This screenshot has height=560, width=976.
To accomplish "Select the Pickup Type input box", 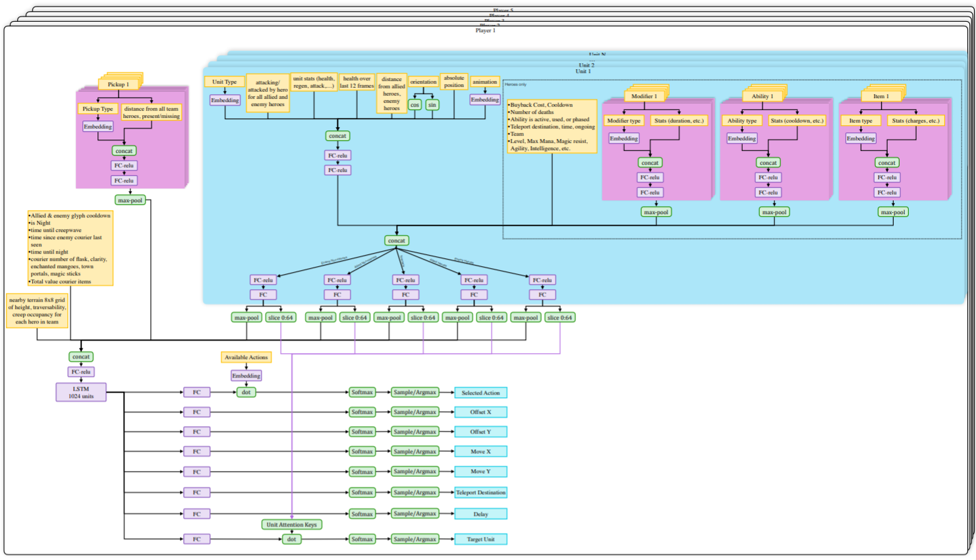I will 98,109.
